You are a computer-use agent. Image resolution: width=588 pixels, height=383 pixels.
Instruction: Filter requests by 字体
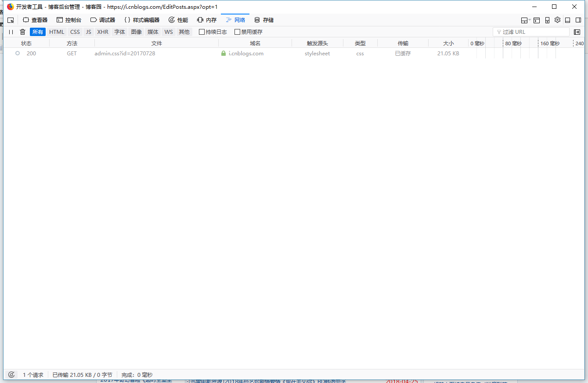coord(120,32)
